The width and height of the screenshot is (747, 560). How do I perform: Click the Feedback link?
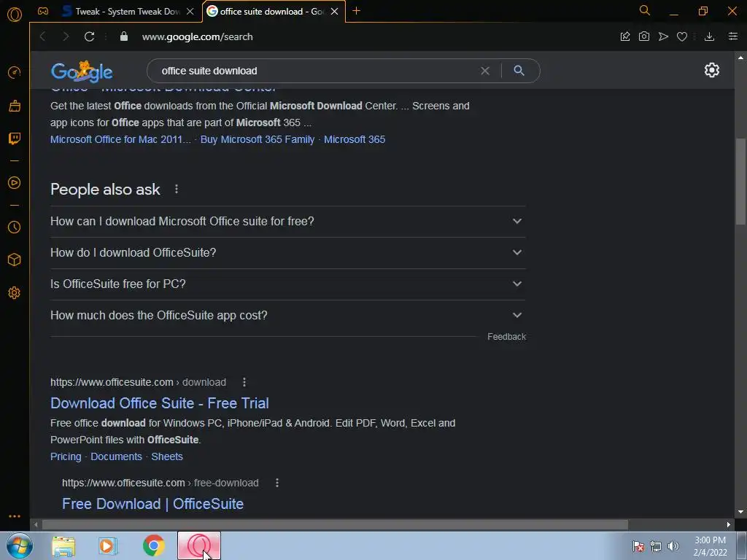[x=506, y=337]
